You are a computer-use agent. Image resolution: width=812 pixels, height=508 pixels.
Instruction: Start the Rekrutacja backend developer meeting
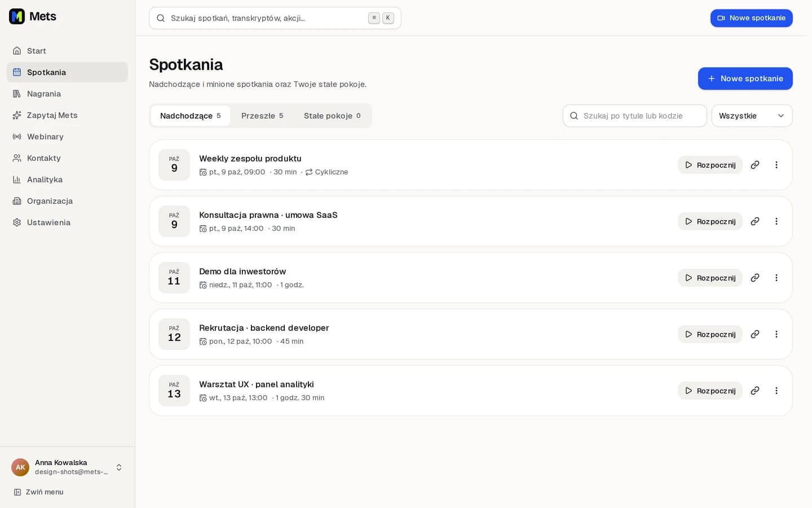pyautogui.click(x=710, y=334)
